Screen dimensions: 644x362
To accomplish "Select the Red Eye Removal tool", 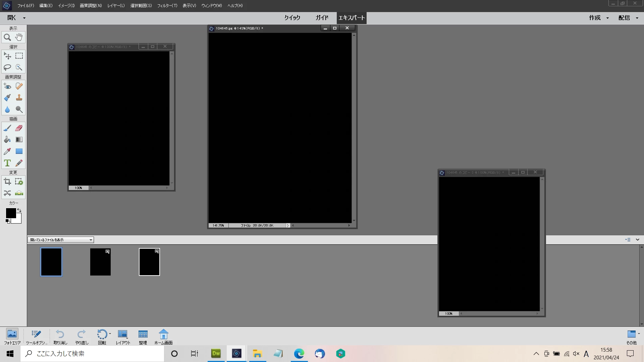I will coord(7,86).
